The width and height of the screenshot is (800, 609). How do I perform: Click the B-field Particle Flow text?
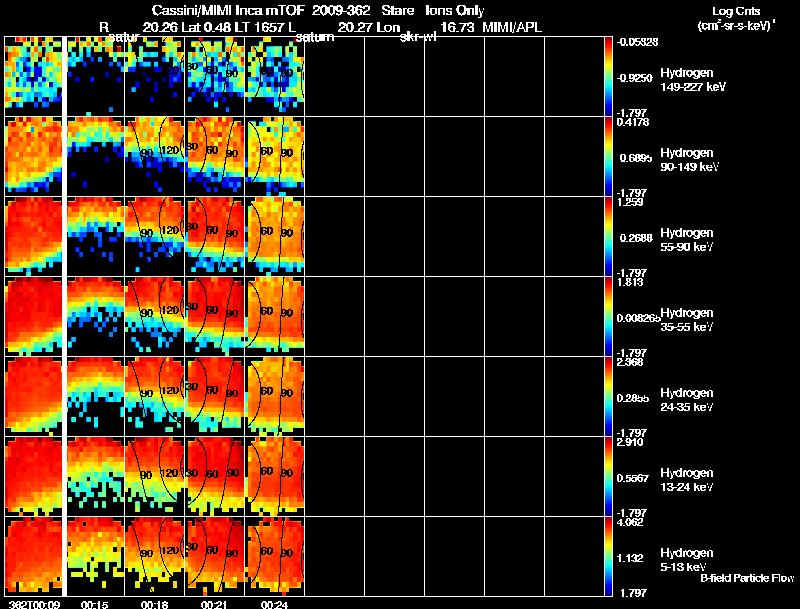click(x=747, y=578)
